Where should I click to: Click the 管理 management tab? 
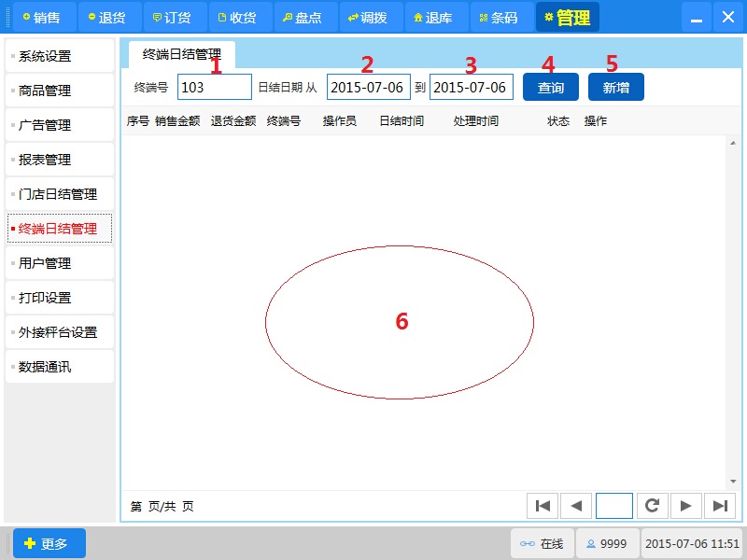pyautogui.click(x=568, y=17)
